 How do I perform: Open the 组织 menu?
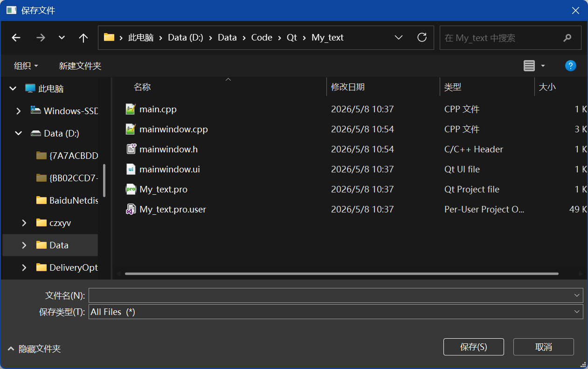click(x=26, y=66)
